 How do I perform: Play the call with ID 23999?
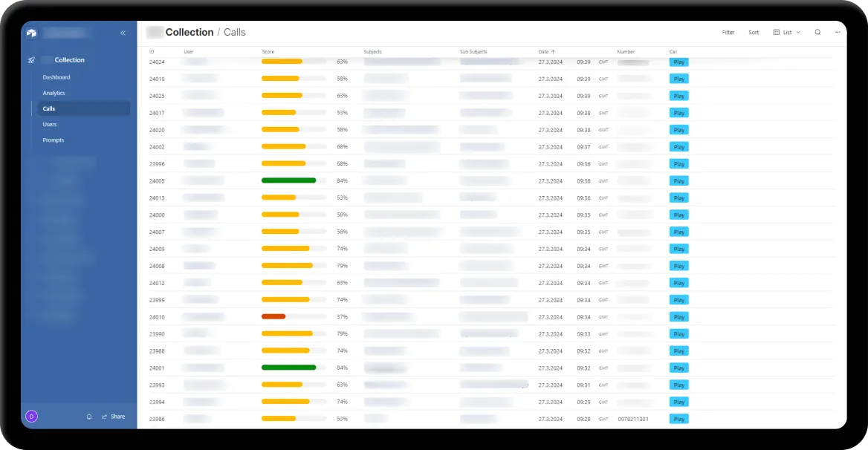tap(679, 300)
